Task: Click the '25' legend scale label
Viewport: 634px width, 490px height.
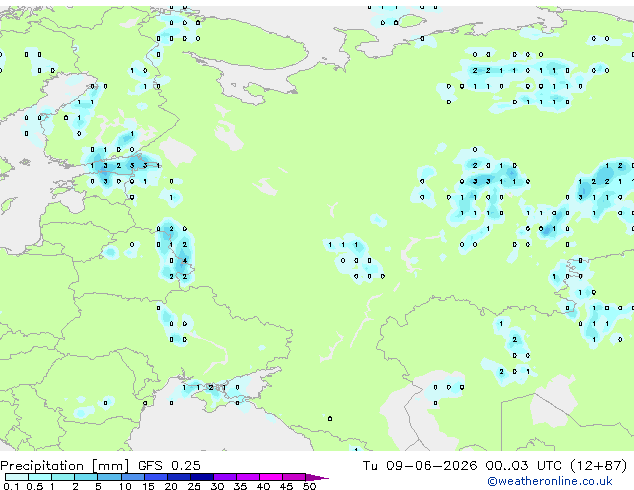Action: (x=194, y=486)
